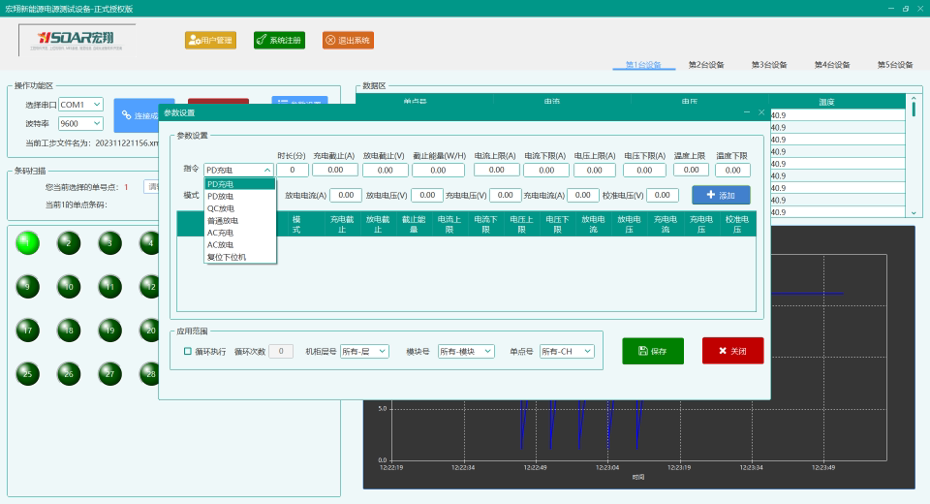Click the 截止能量(W/H) input field
The height and width of the screenshot is (504, 930).
click(x=438, y=170)
